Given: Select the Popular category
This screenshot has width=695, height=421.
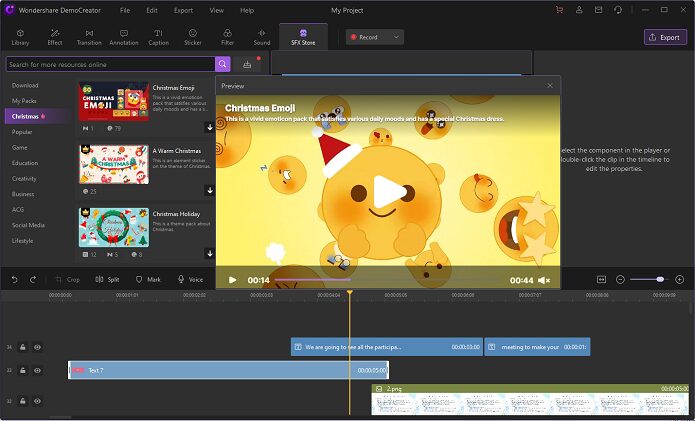Looking at the screenshot, I should coord(22,132).
